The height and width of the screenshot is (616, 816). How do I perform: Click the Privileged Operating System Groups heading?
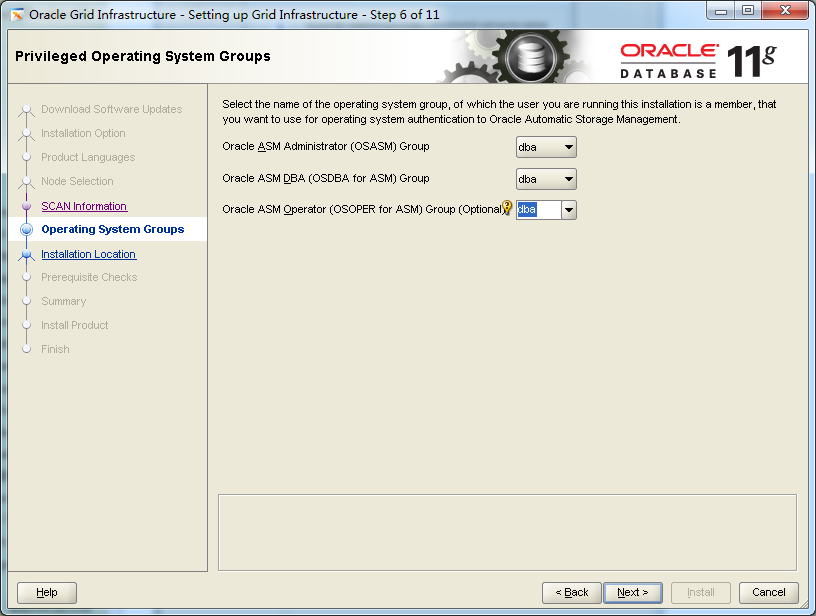point(143,56)
